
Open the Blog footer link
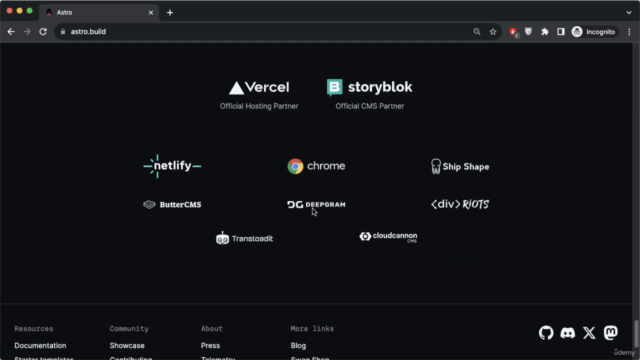point(298,346)
